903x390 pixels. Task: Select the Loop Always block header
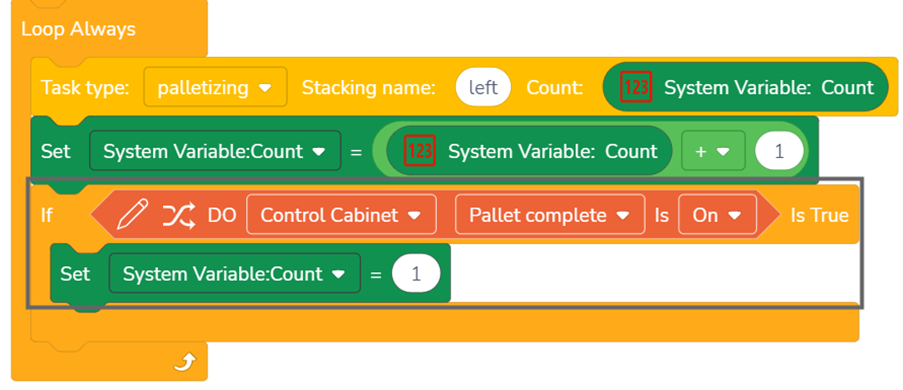pos(78,29)
